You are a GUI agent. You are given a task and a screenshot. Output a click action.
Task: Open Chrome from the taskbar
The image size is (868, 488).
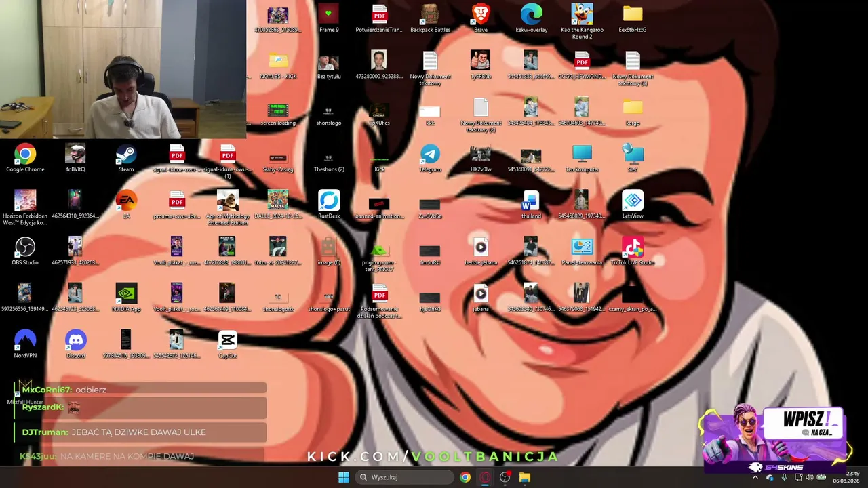[465, 477]
